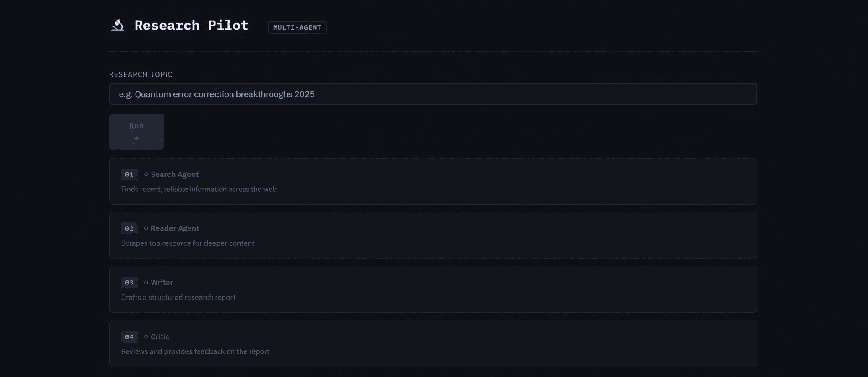Viewport: 868px width, 377px height.
Task: Open the Critic card heading
Action: coord(160,336)
